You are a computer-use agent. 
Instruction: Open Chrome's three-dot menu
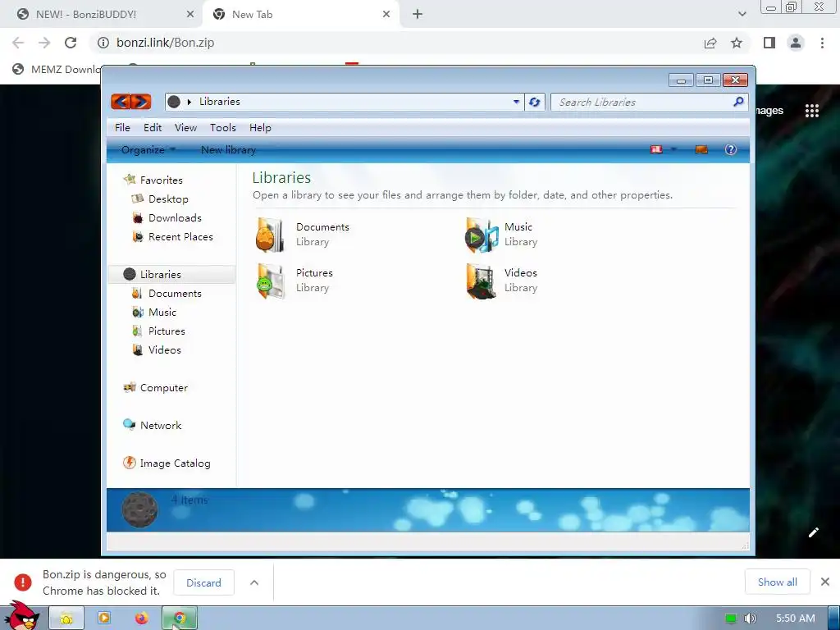click(x=822, y=43)
